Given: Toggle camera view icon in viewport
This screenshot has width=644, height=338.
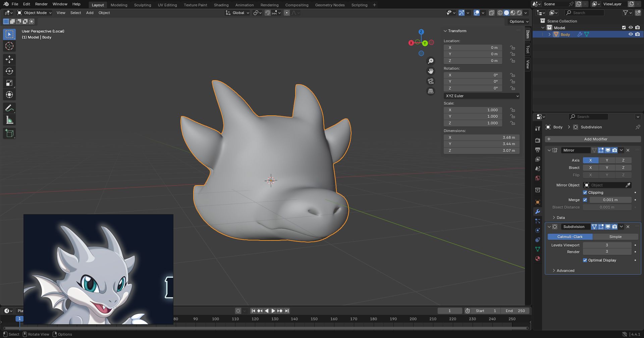Looking at the screenshot, I should [x=431, y=81].
